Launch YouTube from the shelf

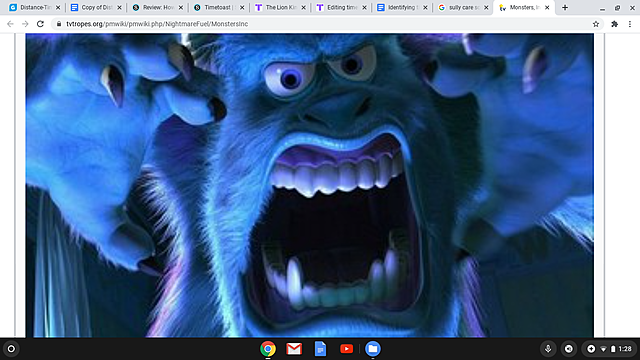pyautogui.click(x=347, y=349)
